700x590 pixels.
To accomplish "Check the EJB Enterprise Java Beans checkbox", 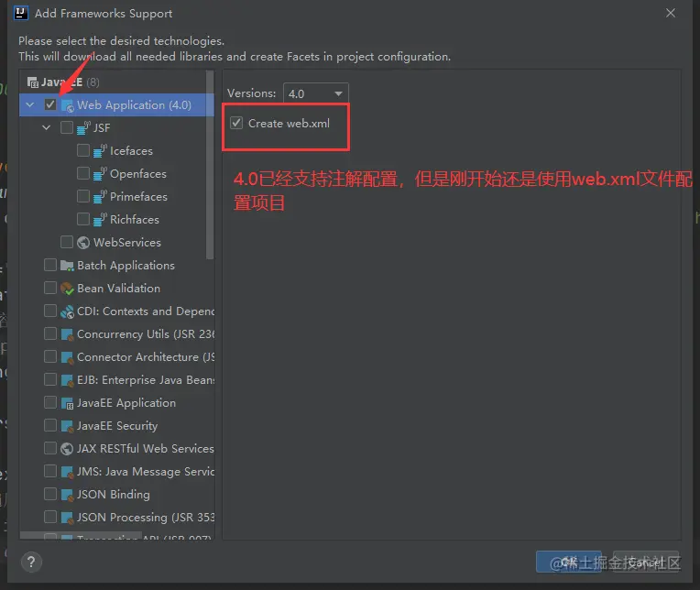I will 50,379.
